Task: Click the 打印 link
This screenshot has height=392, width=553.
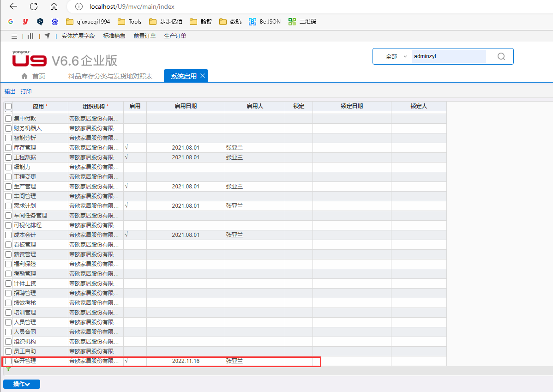Action: coord(26,91)
